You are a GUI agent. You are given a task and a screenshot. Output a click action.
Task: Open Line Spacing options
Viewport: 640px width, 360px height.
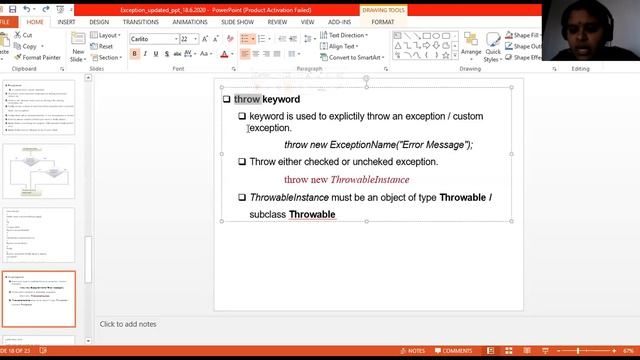tap(309, 39)
